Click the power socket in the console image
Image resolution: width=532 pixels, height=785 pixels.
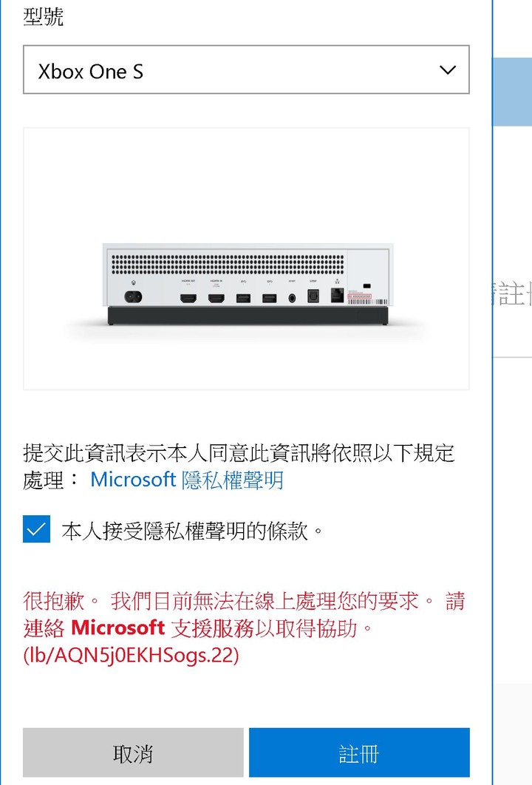click(133, 297)
